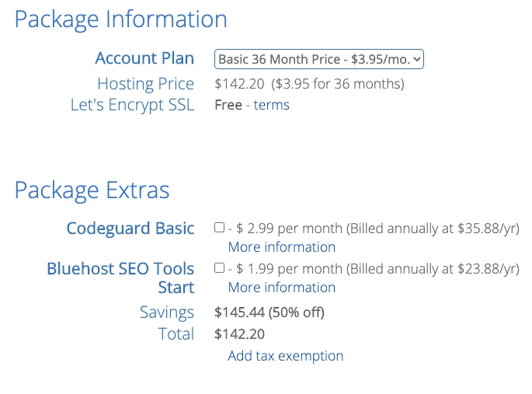Viewport: 532px width, 394px height.
Task: Click the Let's Encrypt SSL label
Action: 132,105
